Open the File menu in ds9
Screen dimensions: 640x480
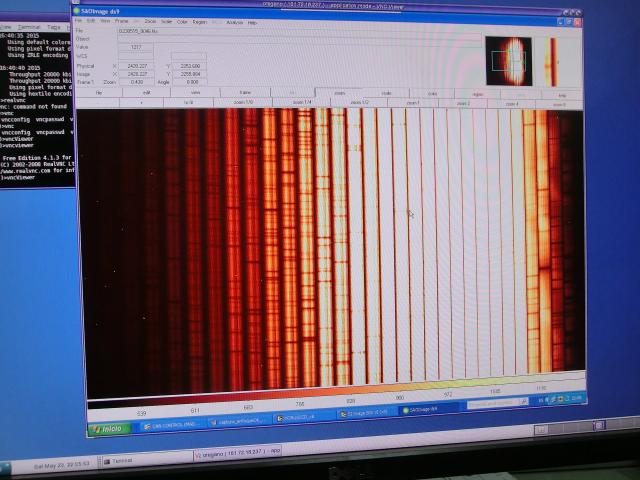click(79, 20)
